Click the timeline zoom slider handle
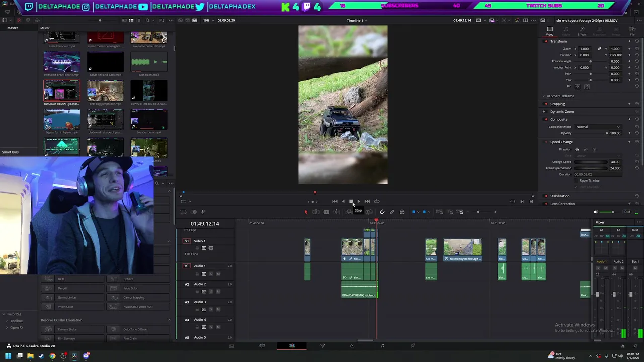Image resolution: width=644 pixels, height=362 pixels. 478,212
